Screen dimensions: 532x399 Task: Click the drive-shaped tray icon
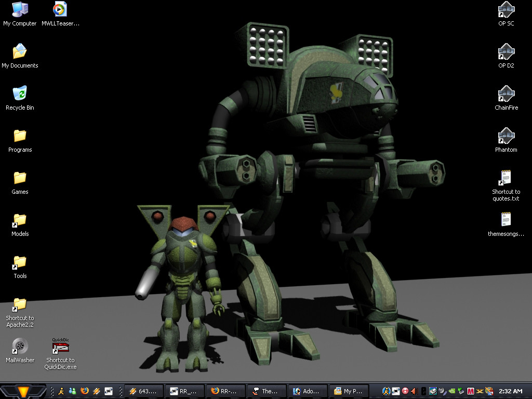(x=433, y=391)
